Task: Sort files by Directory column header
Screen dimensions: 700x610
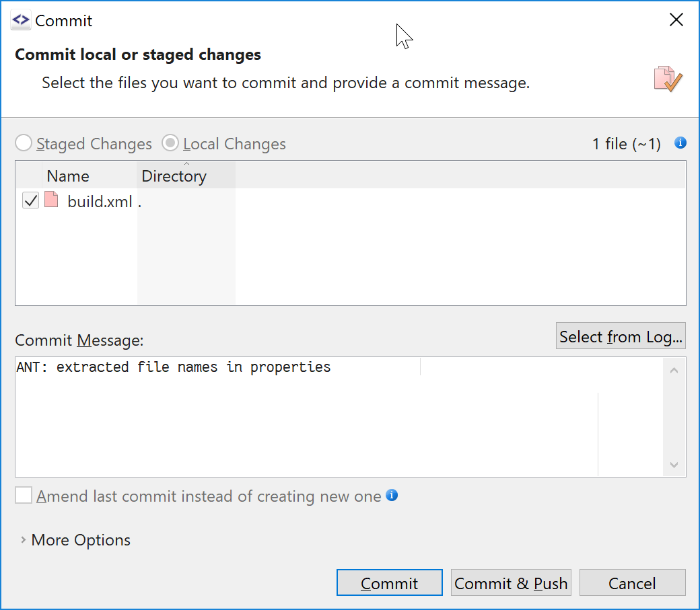Action: pos(186,176)
